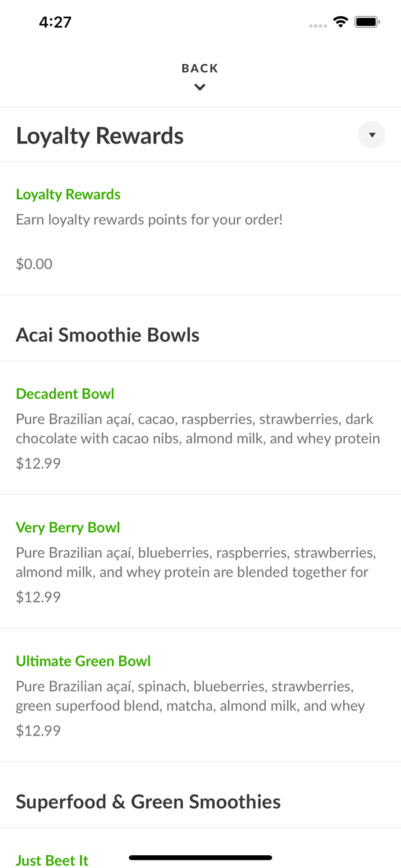Select the green Loyalty Rewards item

(68, 194)
